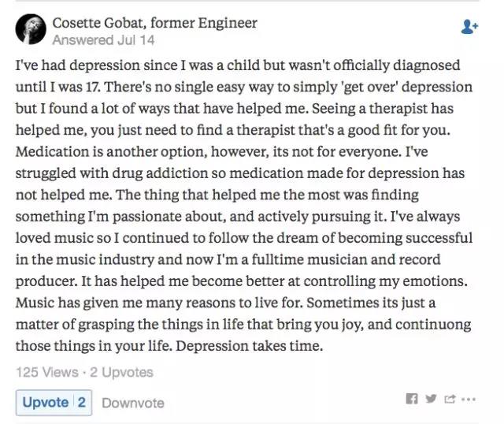Click the 'former Engineer' credential
Screen dimensions: 504x424
(x=204, y=23)
